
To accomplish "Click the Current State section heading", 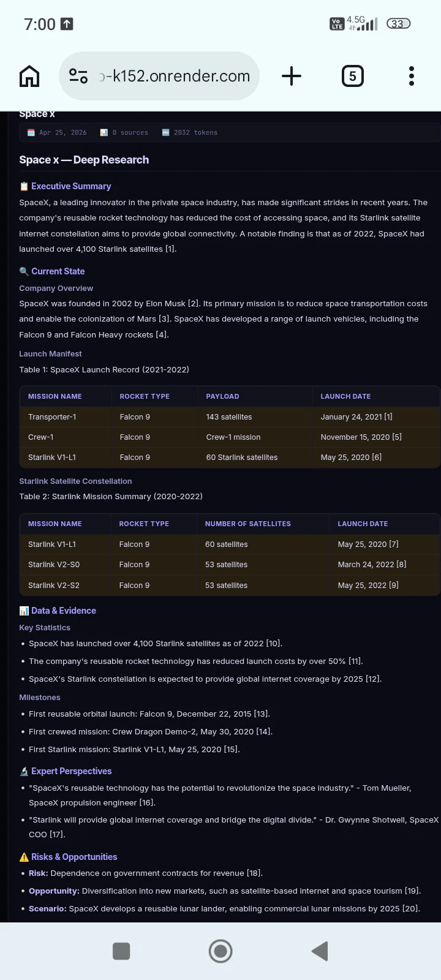I will 58,271.
